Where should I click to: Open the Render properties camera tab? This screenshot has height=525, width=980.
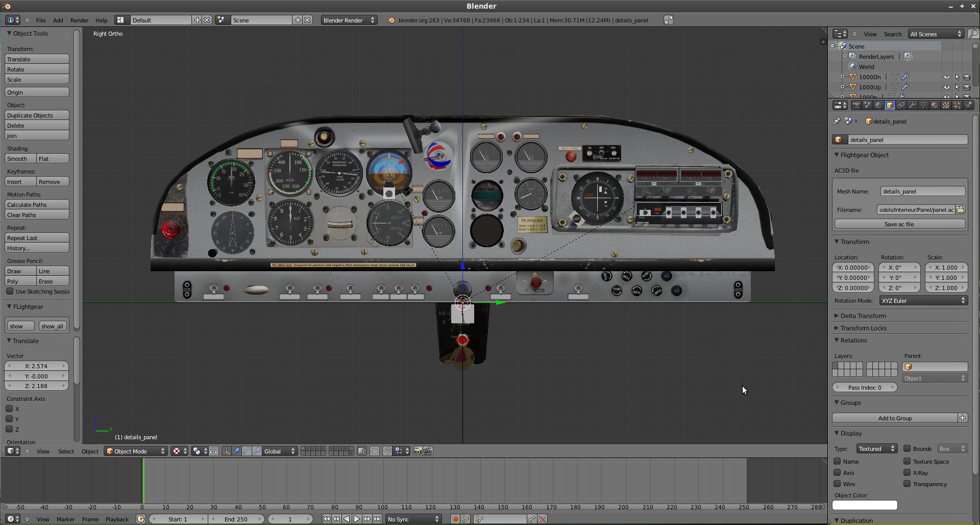[856, 105]
